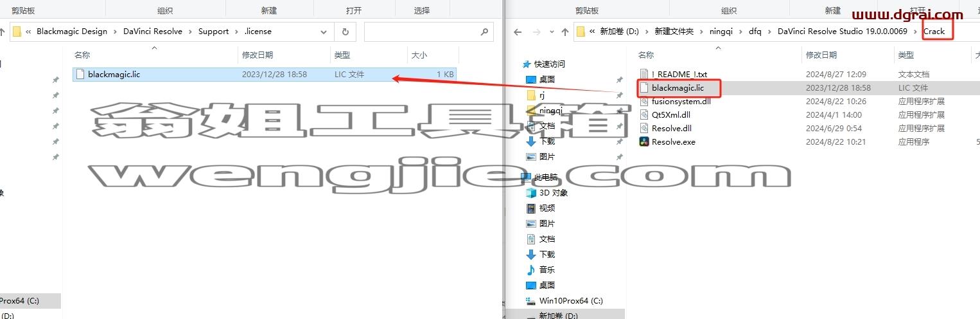Click 文本文档 type of README file
The height and width of the screenshot is (319, 980).
913,74
